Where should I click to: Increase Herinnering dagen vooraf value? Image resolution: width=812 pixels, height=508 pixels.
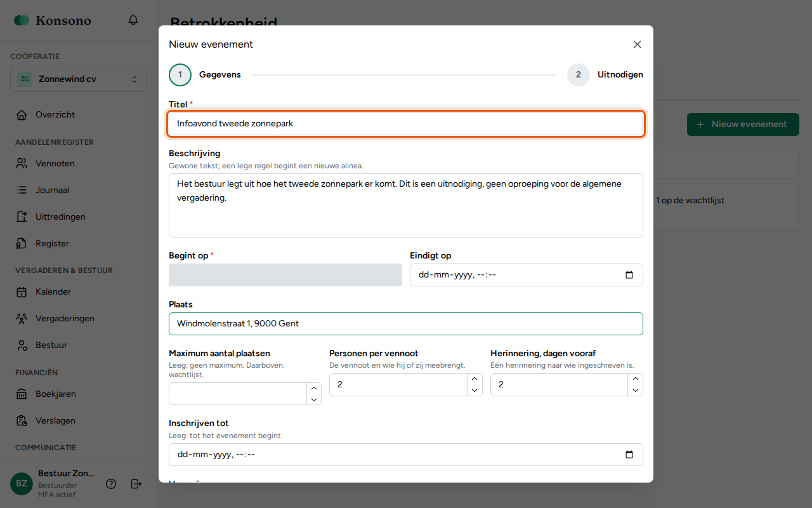(636, 379)
